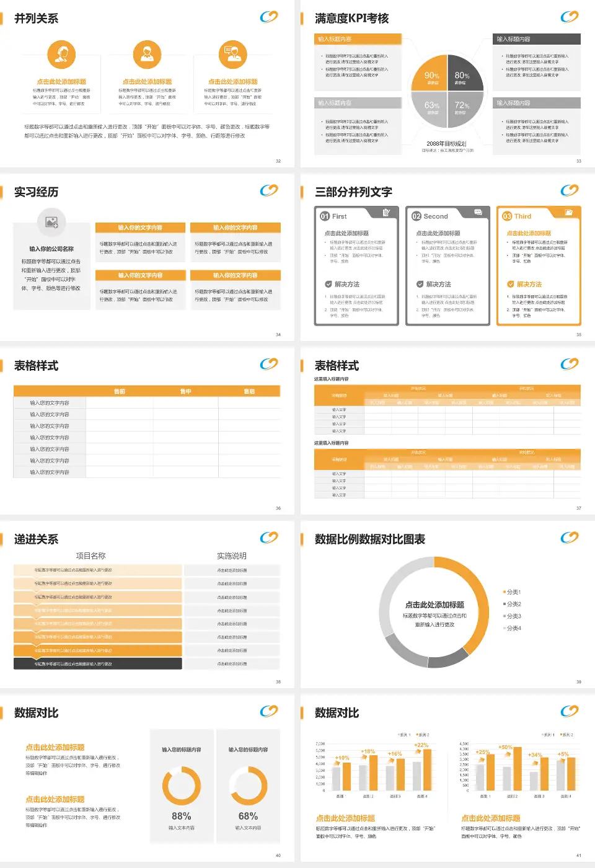Select the 售前 table column header
Image resolution: width=595 pixels, height=868 pixels.
(x=120, y=391)
